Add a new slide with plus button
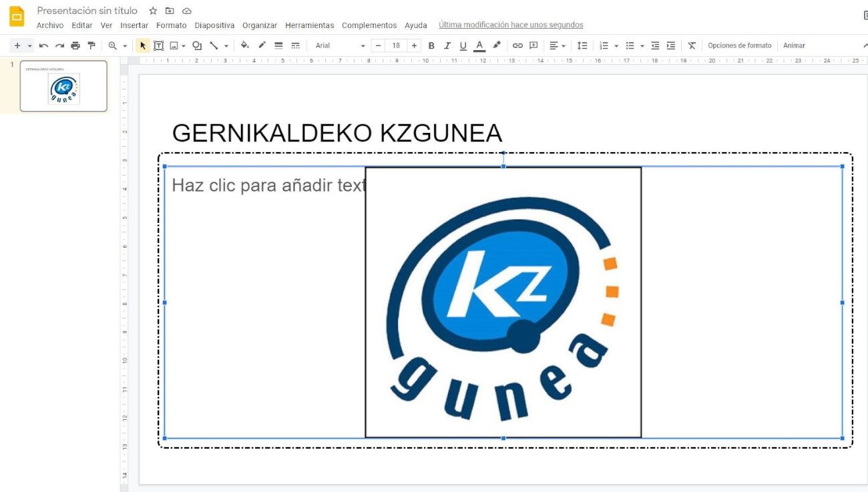The image size is (868, 492). [17, 45]
